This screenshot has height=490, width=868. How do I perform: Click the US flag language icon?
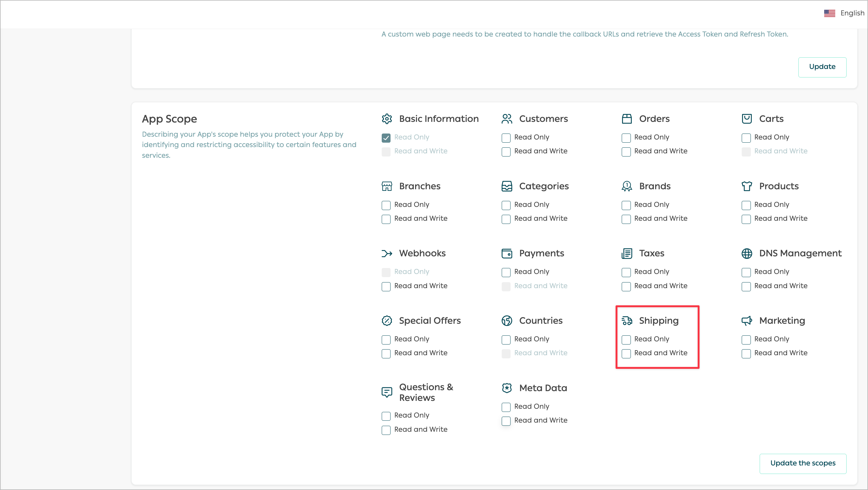point(829,13)
